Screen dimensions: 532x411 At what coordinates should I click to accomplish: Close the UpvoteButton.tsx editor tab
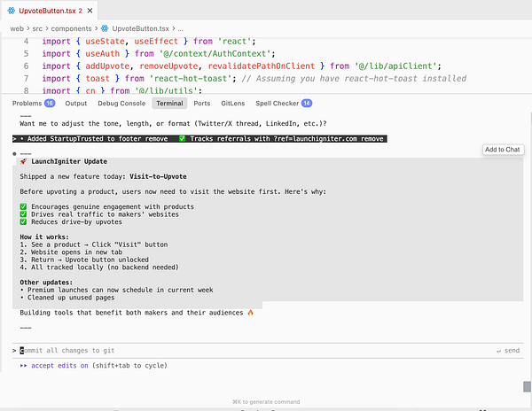click(x=90, y=11)
